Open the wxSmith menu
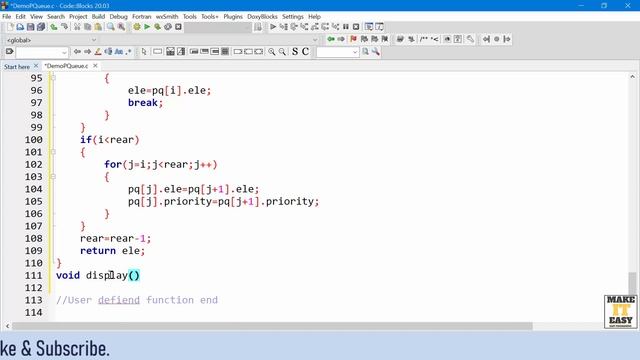The width and height of the screenshot is (640, 360). 167,17
